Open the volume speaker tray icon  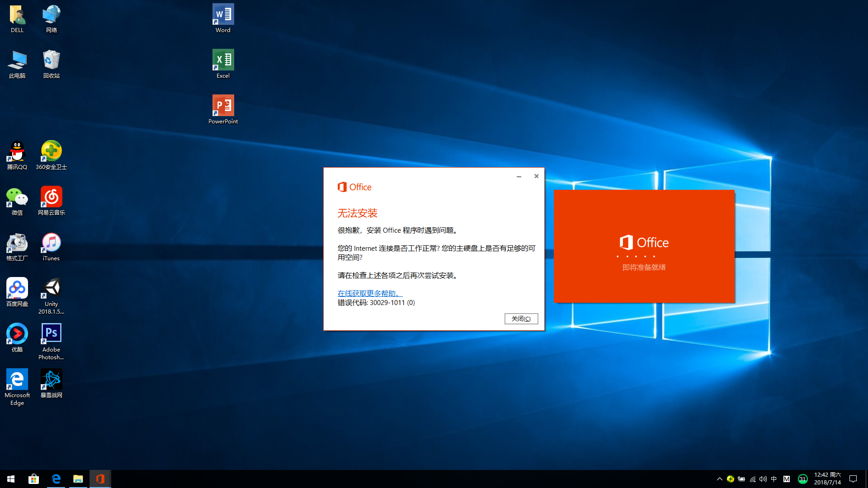click(763, 479)
